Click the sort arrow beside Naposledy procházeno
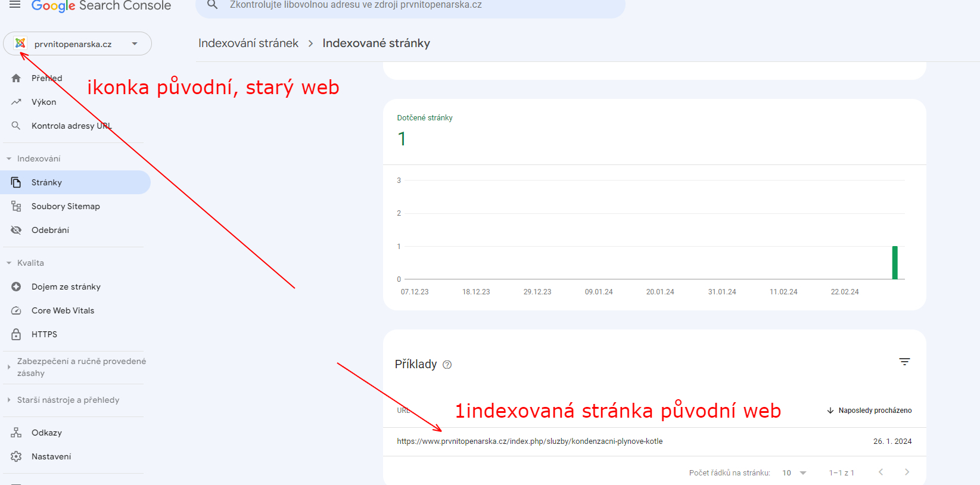The width and height of the screenshot is (980, 485). pos(830,411)
